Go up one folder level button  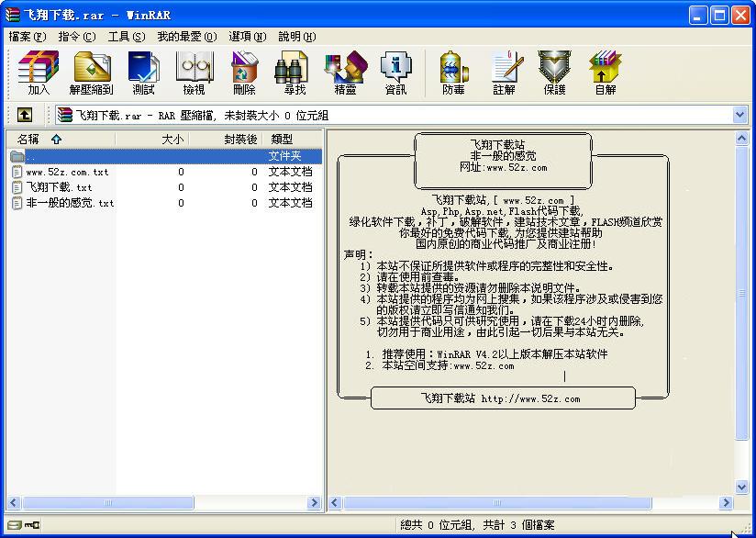[x=25, y=115]
